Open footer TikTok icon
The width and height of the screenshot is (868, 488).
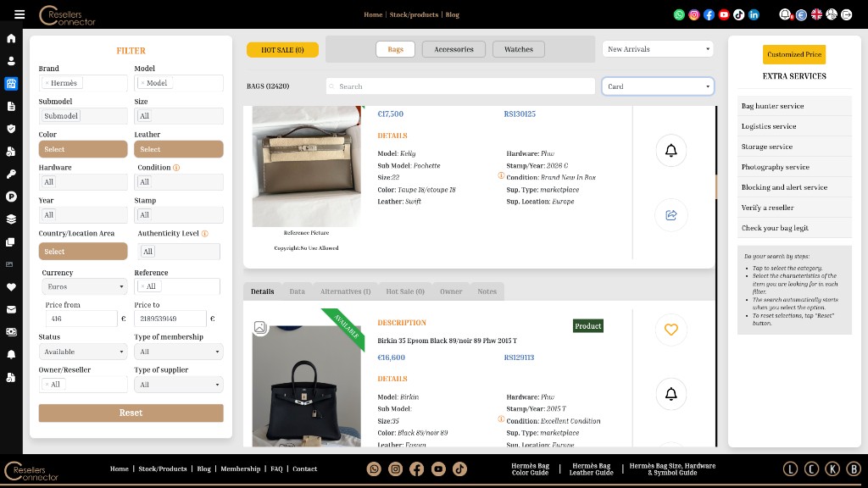(x=459, y=469)
